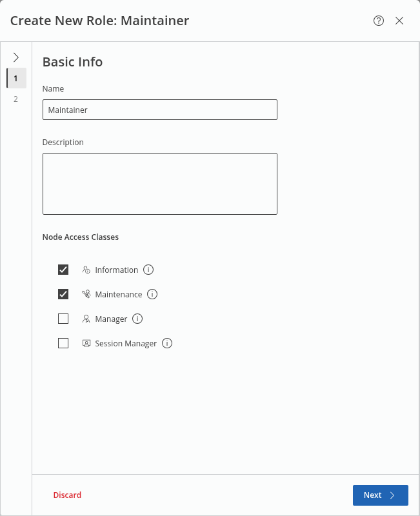Enable the Manager access class checkbox
The image size is (420, 516).
(x=63, y=319)
